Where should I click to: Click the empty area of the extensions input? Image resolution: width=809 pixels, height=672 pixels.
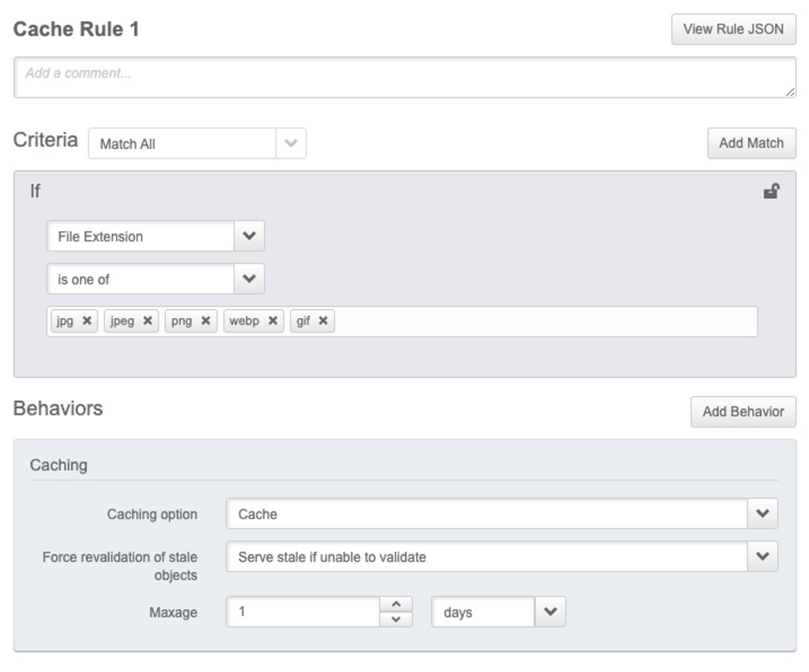(545, 322)
